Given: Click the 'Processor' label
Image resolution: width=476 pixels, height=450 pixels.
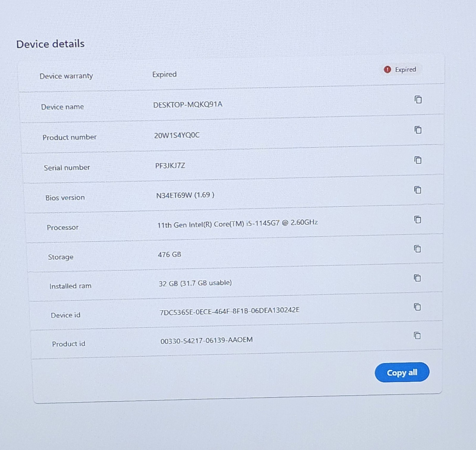Looking at the screenshot, I should coord(62,228).
